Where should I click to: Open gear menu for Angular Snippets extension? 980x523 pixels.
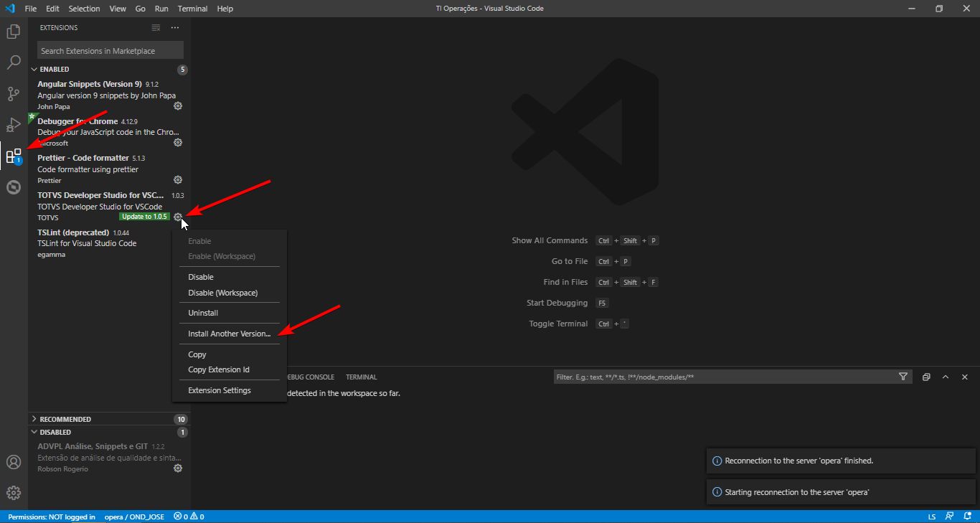point(178,106)
